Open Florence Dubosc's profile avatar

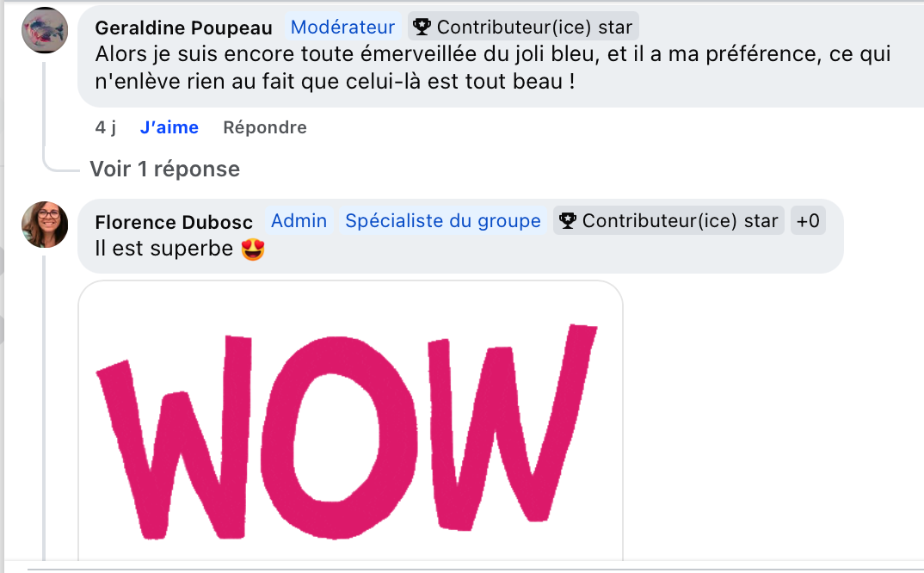point(45,225)
